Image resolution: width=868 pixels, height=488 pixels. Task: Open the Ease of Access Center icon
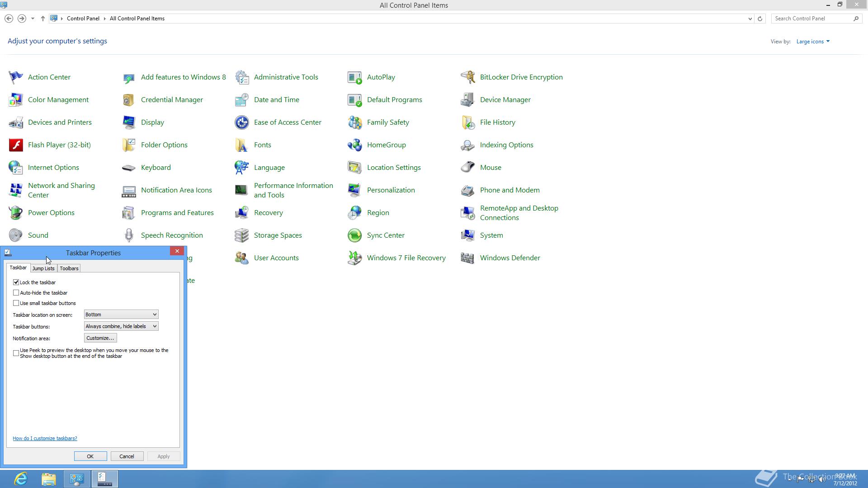point(242,122)
